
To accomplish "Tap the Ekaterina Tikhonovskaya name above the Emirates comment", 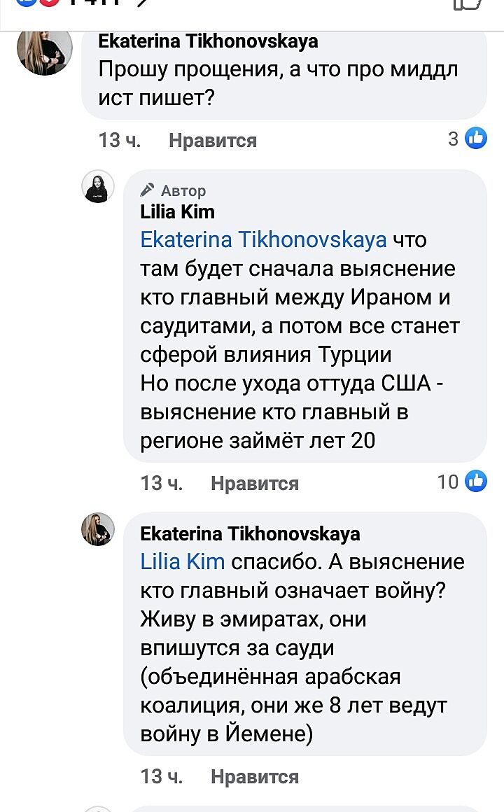I will click(x=250, y=534).
